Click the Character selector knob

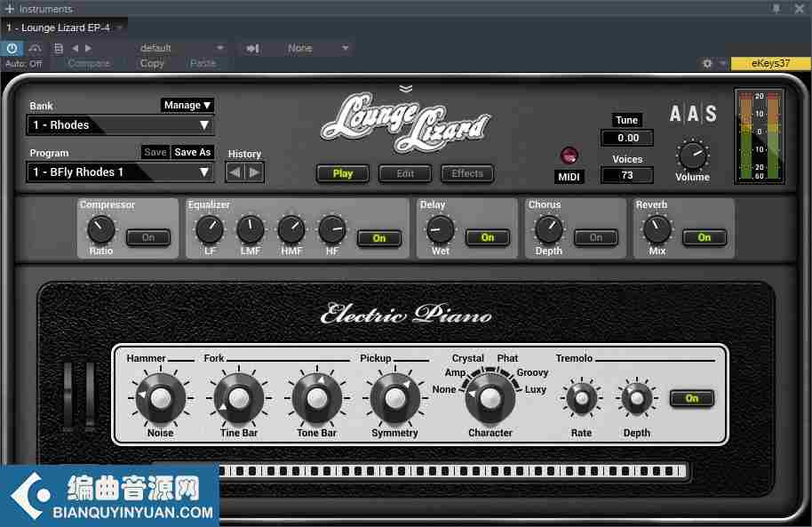[490, 398]
